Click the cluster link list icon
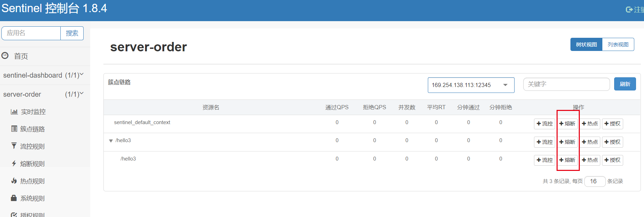644x217 pixels. (14, 129)
